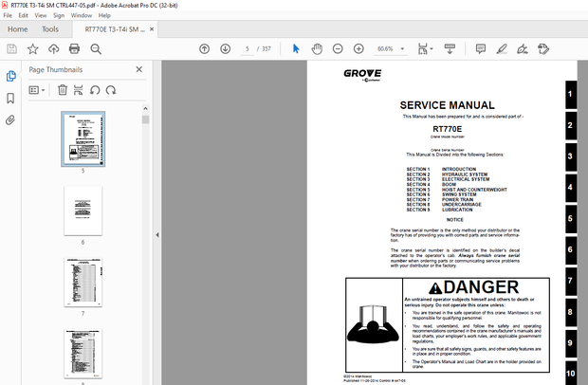
Task: Jump to section tab 5
Action: click(570, 218)
